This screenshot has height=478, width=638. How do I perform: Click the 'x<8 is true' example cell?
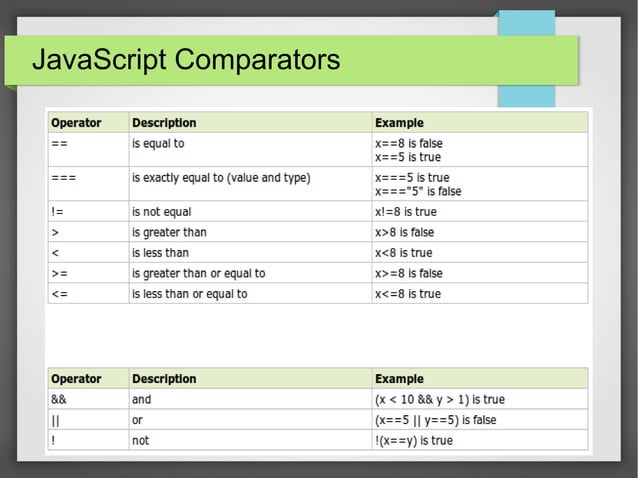403,253
